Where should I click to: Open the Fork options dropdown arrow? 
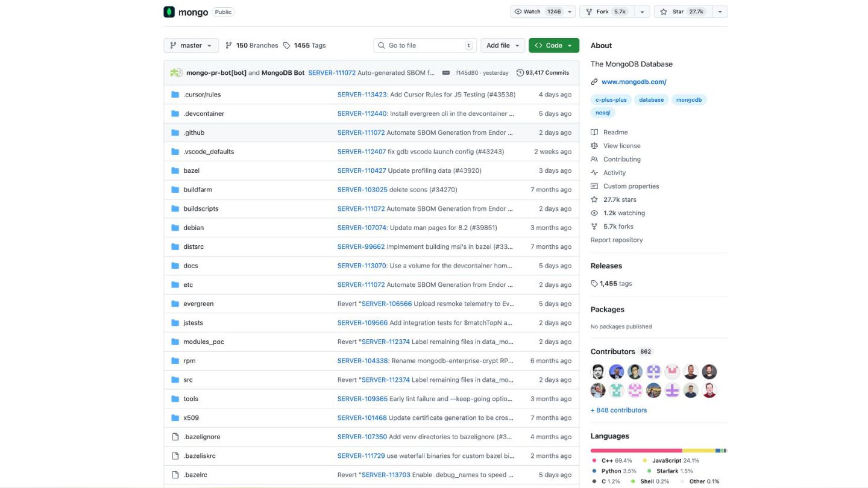[x=643, y=11]
